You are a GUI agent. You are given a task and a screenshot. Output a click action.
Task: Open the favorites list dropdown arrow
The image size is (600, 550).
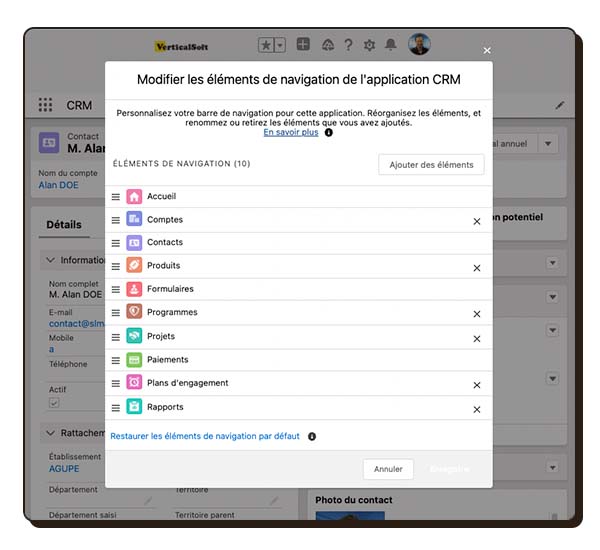click(x=281, y=45)
